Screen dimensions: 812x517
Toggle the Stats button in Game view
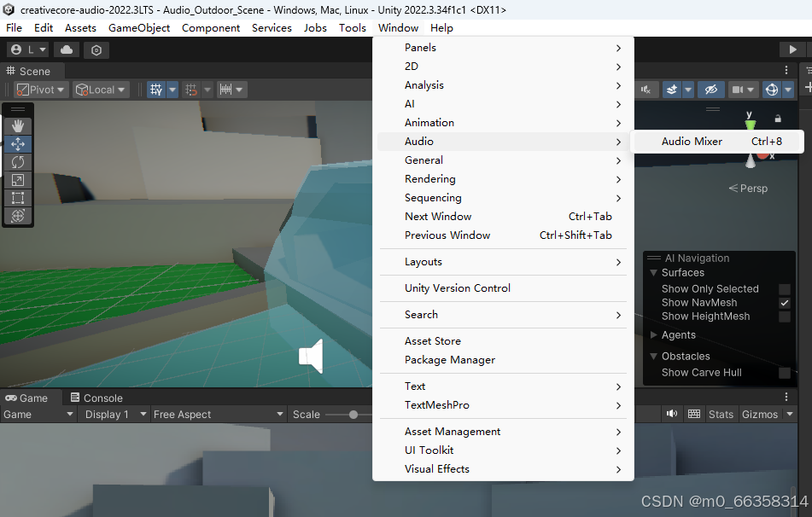pos(721,414)
